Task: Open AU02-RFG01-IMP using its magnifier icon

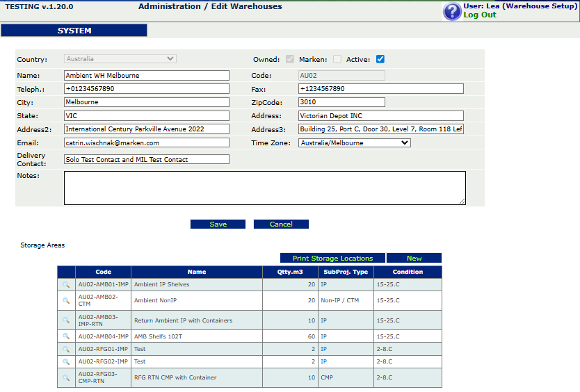Action: point(66,349)
